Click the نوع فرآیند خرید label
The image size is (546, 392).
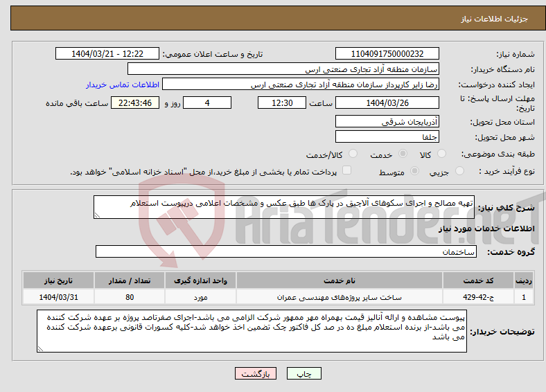[507, 171]
